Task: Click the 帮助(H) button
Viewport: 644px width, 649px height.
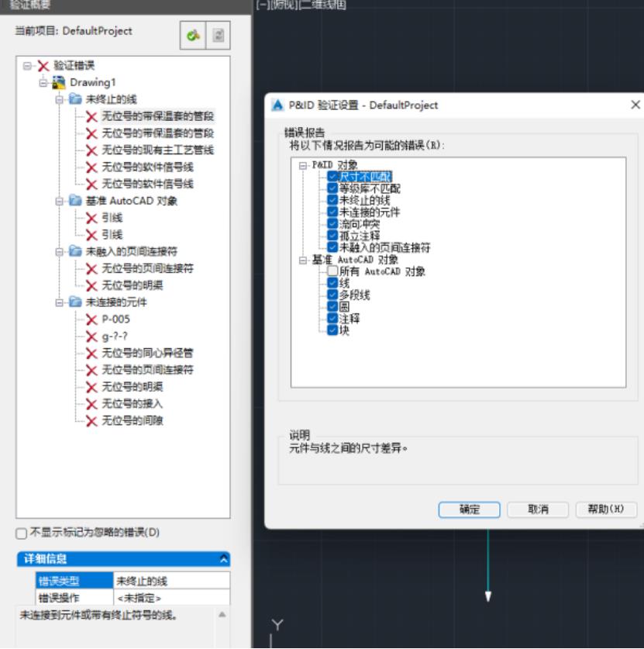Action: 606,509
